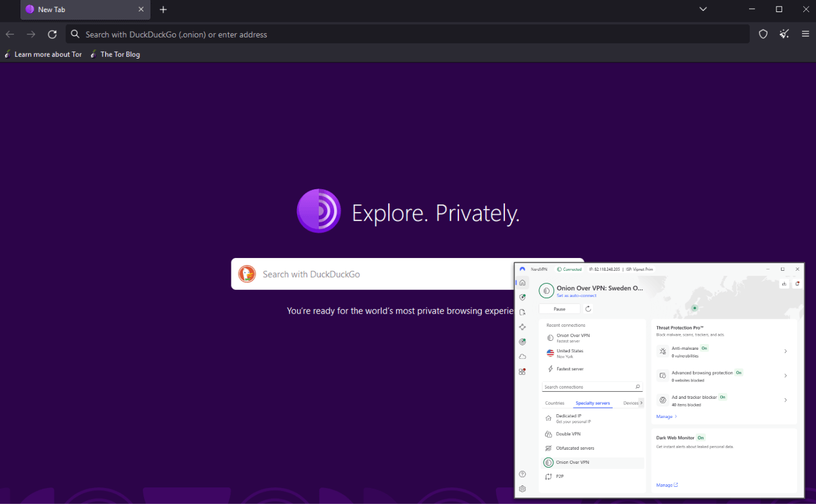
Task: Toggle Advanced browsing protection
Action: (x=785, y=375)
